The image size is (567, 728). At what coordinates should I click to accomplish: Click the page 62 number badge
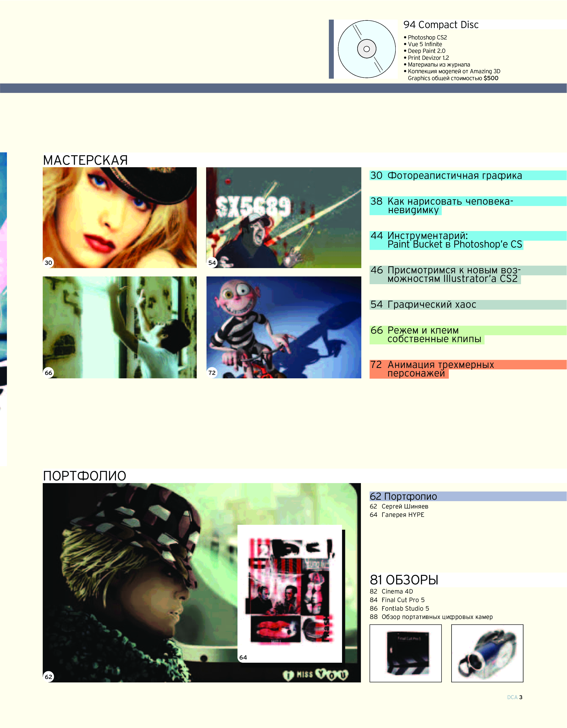[48, 677]
